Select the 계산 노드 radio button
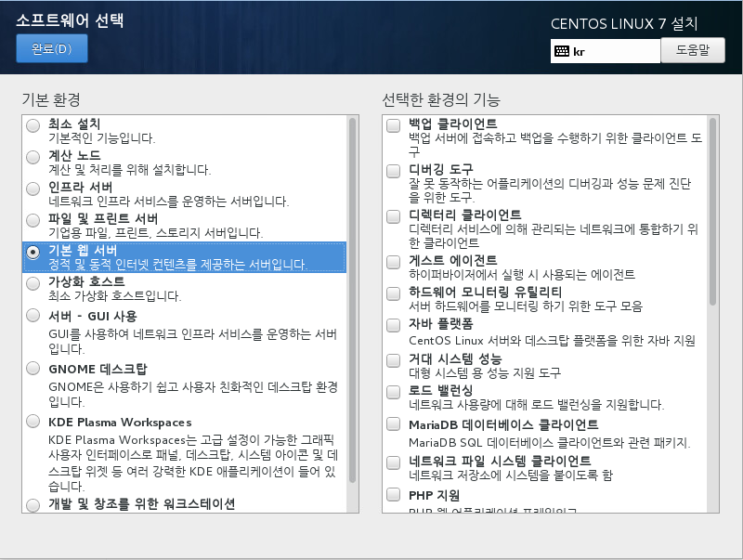The width and height of the screenshot is (743, 560). pyautogui.click(x=33, y=157)
